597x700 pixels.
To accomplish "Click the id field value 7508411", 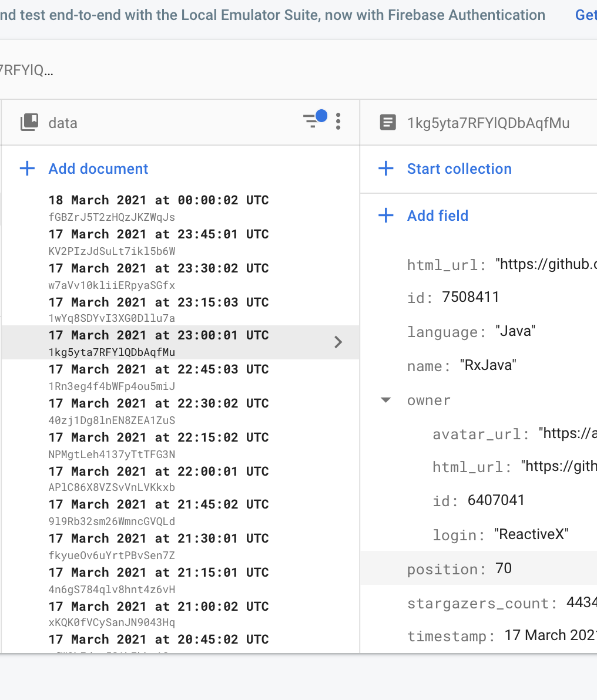I will click(471, 297).
